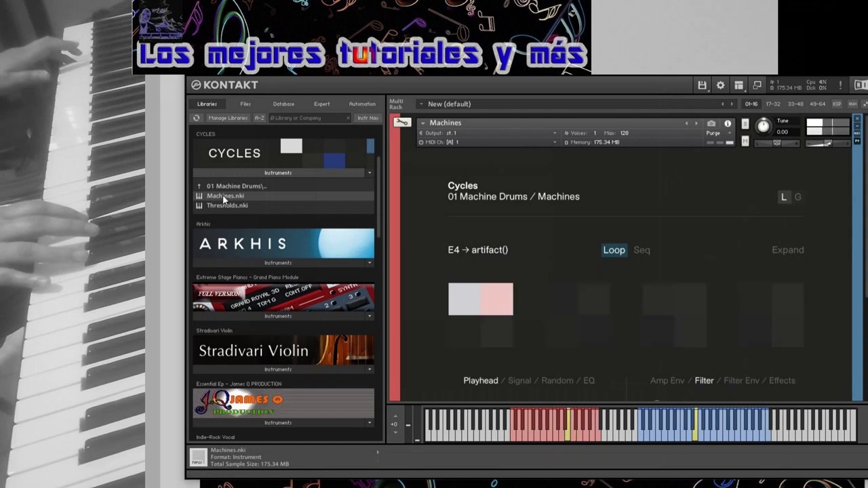This screenshot has width=868, height=488.
Task: Click next instrument arrow beside Machines
Action: tap(696, 123)
